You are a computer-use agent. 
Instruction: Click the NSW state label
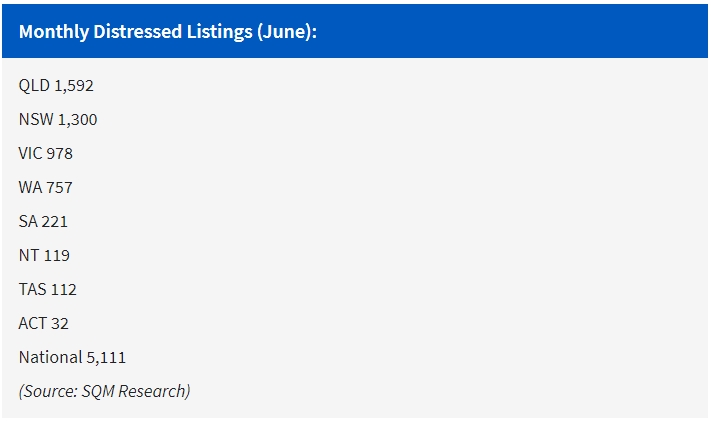35,120
